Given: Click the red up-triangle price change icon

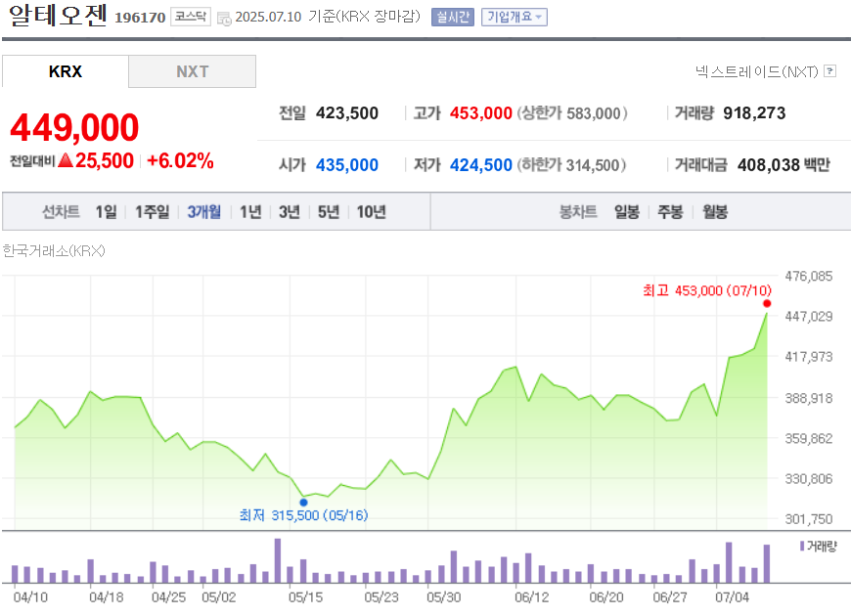Looking at the screenshot, I should pyautogui.click(x=66, y=161).
